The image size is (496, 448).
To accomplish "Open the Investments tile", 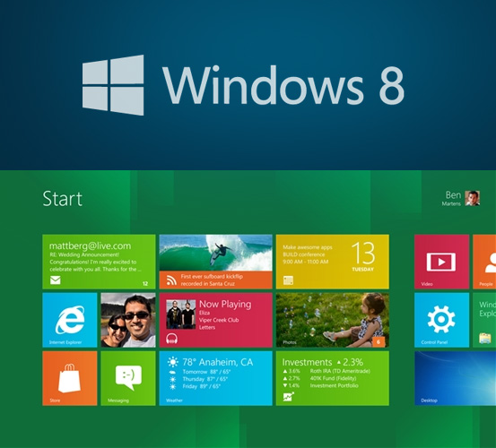I will point(333,378).
